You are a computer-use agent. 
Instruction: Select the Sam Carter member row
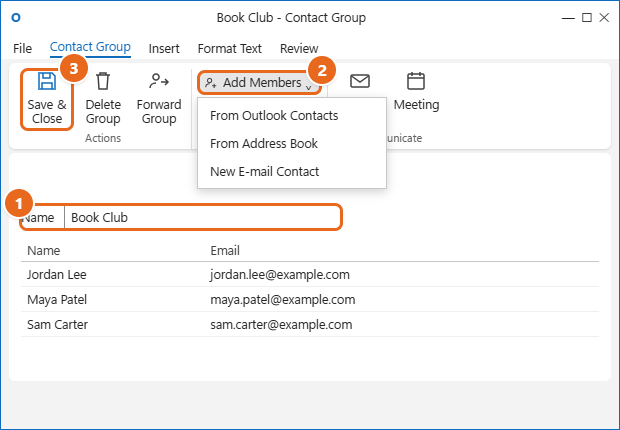310,324
